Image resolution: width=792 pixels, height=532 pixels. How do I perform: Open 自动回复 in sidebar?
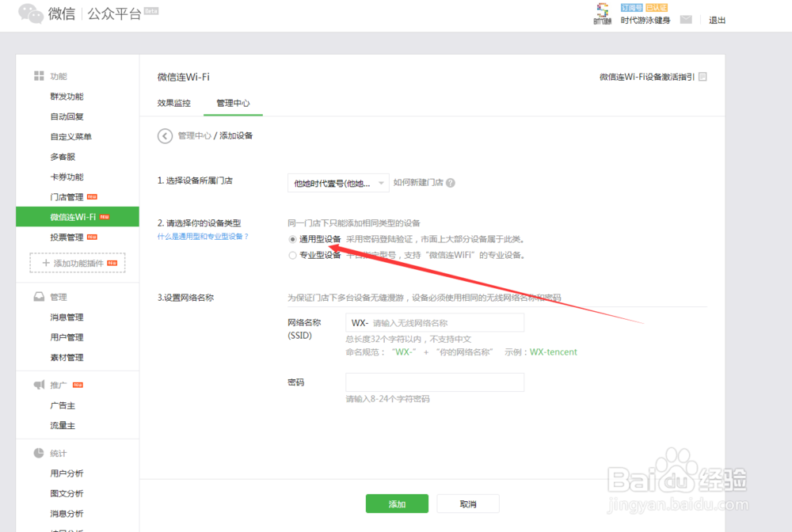pyautogui.click(x=67, y=116)
